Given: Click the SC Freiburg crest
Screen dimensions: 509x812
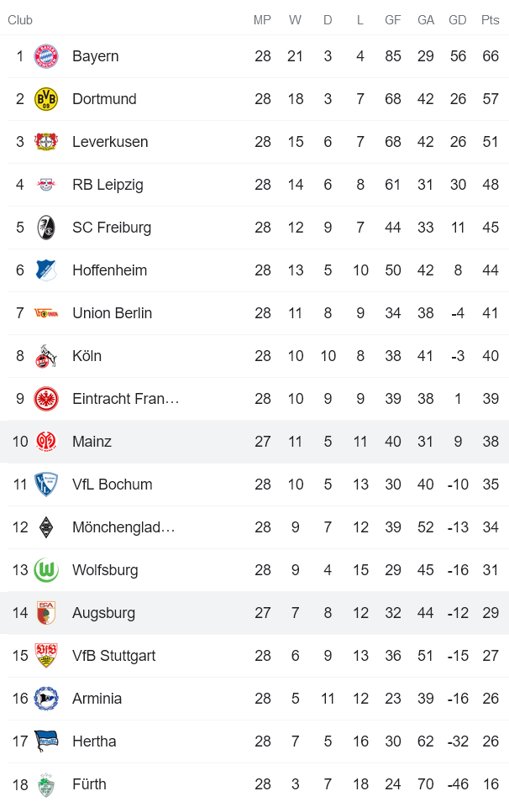Looking at the screenshot, I should [x=48, y=228].
